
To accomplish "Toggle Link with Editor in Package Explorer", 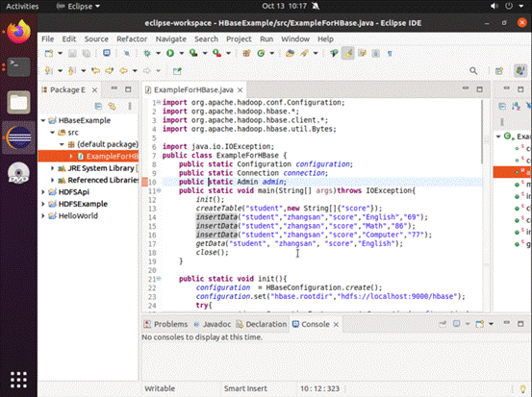I will tap(112, 106).
